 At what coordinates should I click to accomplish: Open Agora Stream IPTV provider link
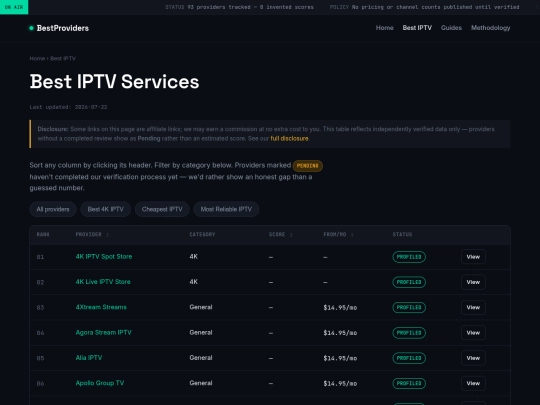click(103, 332)
